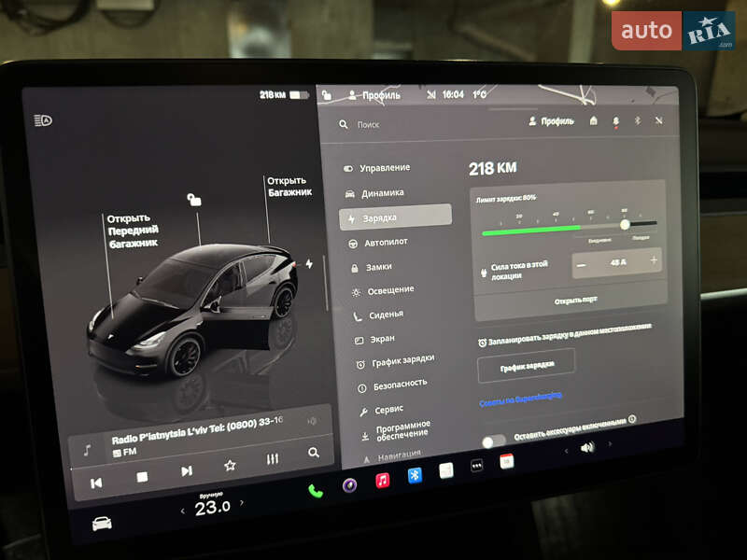This screenshot has width=747, height=560.
Task: Open the Сервис settings section
Action: coord(382,409)
